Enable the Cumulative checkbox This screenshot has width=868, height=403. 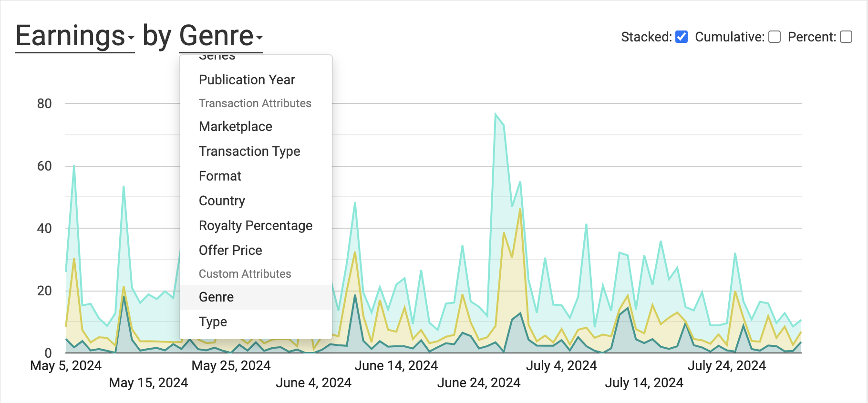775,37
